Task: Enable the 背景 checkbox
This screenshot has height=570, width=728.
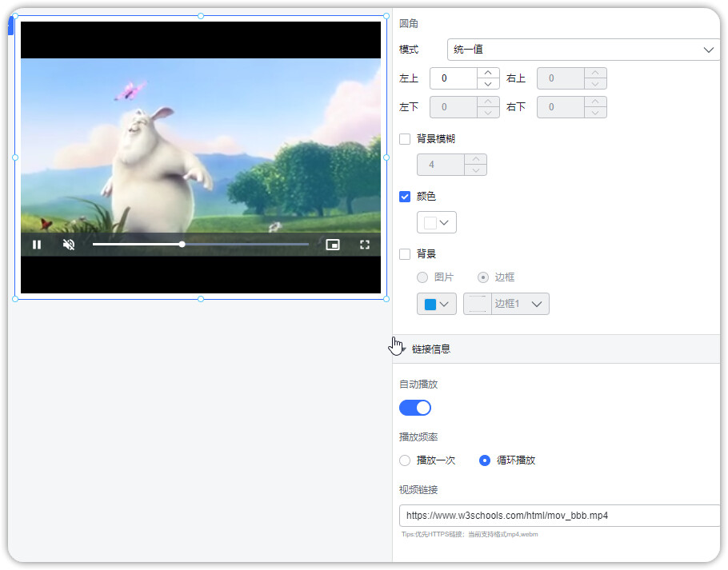Action: click(x=405, y=254)
